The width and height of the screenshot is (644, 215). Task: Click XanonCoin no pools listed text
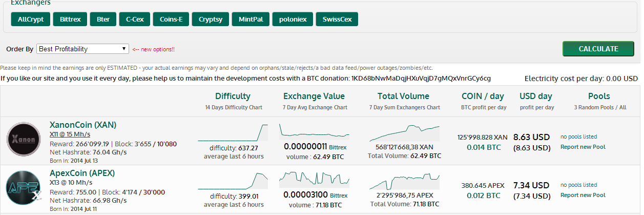tap(578, 136)
